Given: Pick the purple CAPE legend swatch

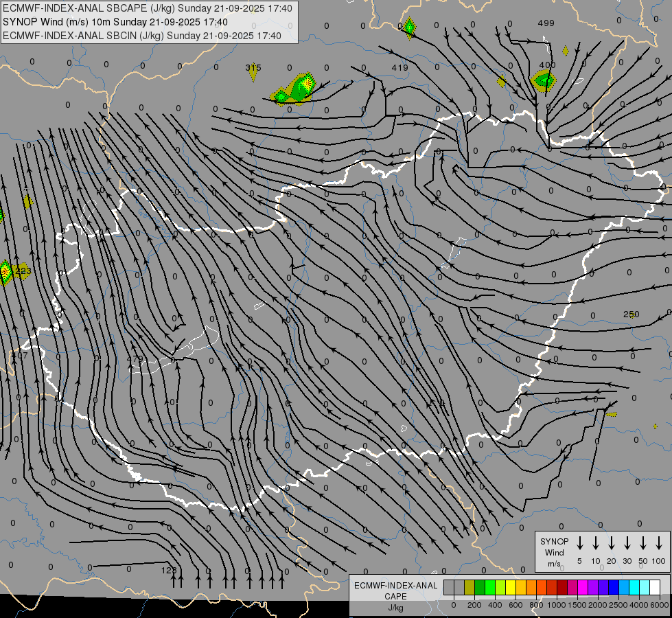Looking at the screenshot, I should click(x=593, y=587).
